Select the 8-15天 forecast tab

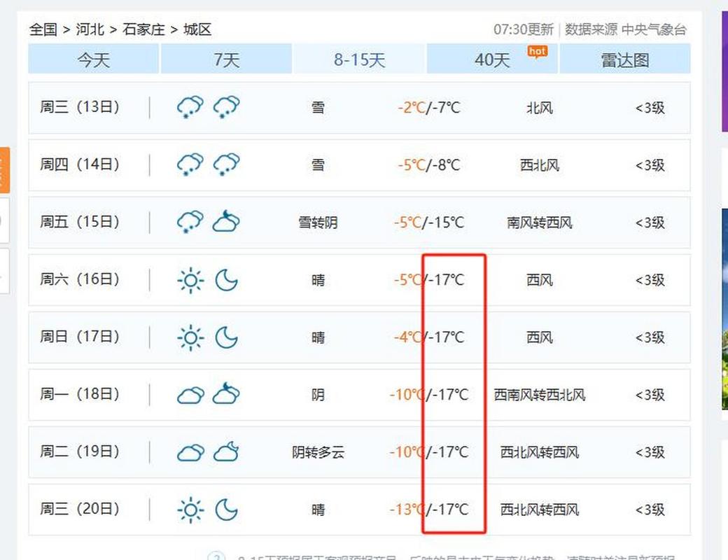[359, 59]
